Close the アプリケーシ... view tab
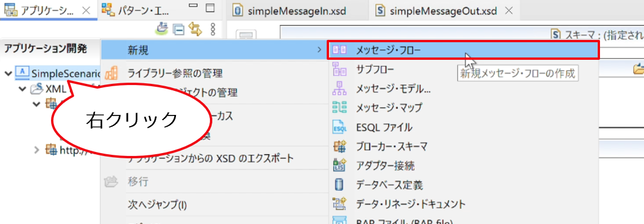 (86, 11)
